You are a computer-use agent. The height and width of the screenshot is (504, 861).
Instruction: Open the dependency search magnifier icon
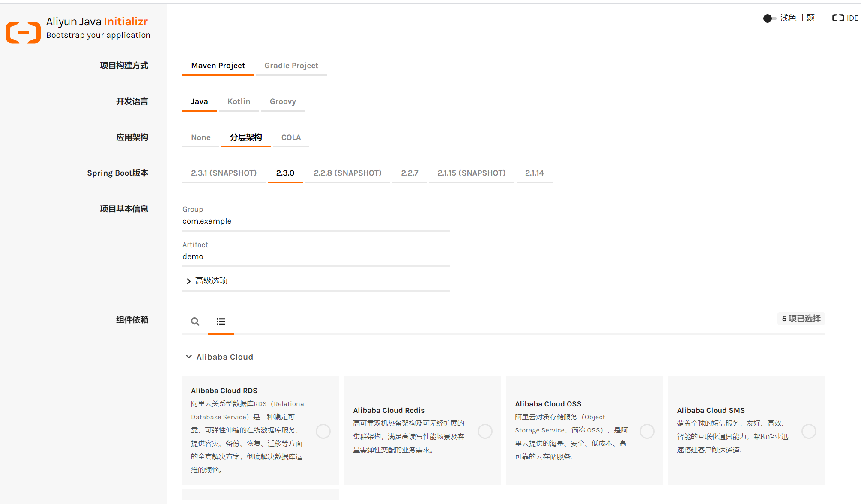[x=195, y=322]
